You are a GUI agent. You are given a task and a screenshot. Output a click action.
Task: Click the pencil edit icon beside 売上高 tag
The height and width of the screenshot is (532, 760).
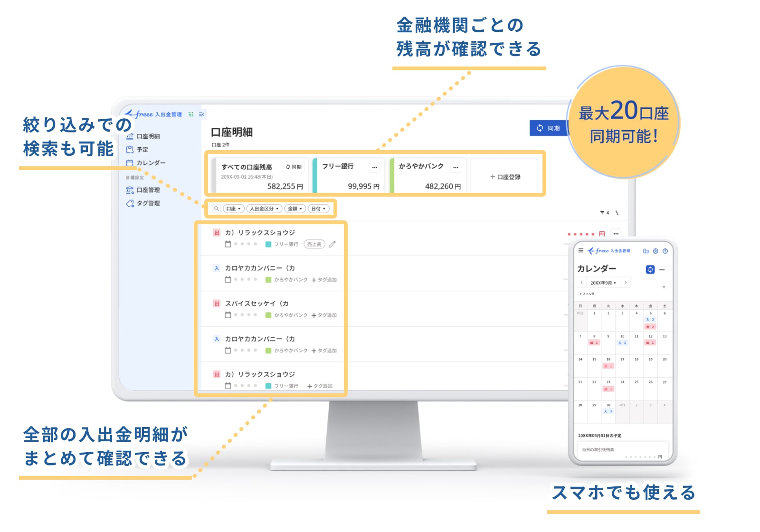(x=332, y=244)
